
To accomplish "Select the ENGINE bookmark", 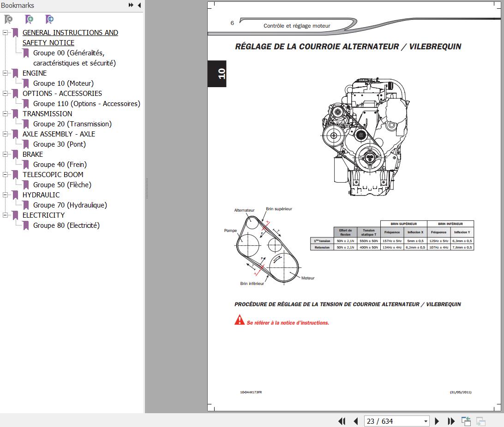I will [x=35, y=73].
